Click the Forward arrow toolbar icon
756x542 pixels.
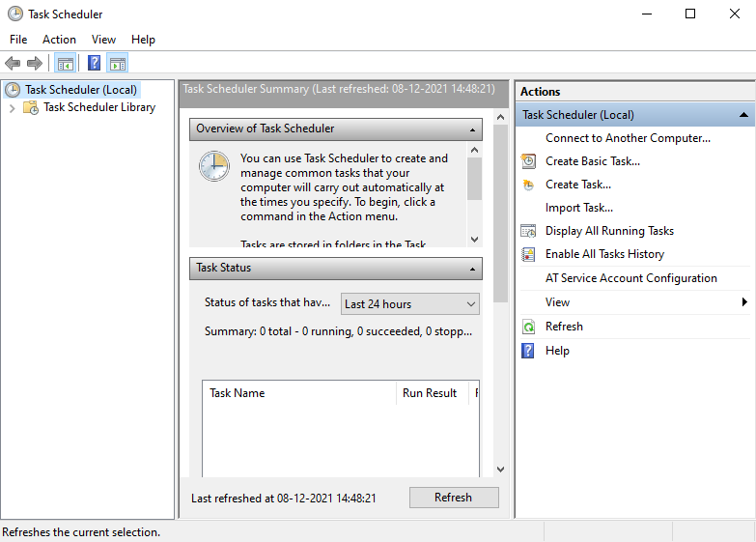(35, 63)
